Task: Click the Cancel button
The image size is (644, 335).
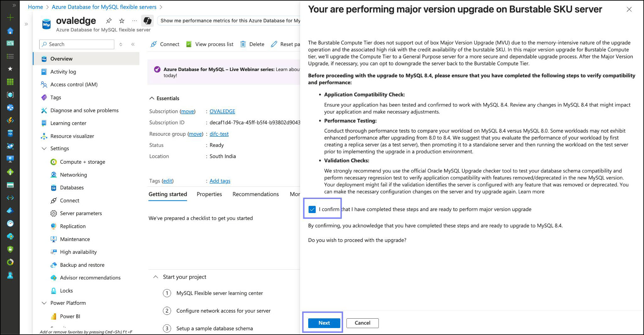Action: (x=362, y=323)
